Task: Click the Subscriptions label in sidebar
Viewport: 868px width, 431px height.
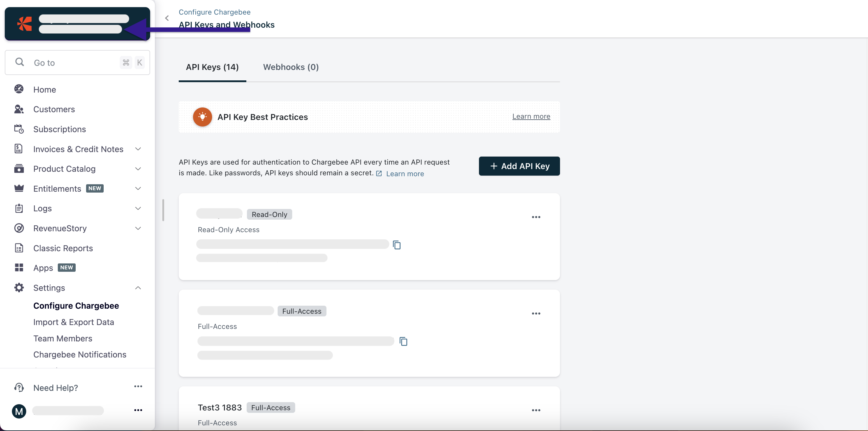Action: (x=60, y=129)
